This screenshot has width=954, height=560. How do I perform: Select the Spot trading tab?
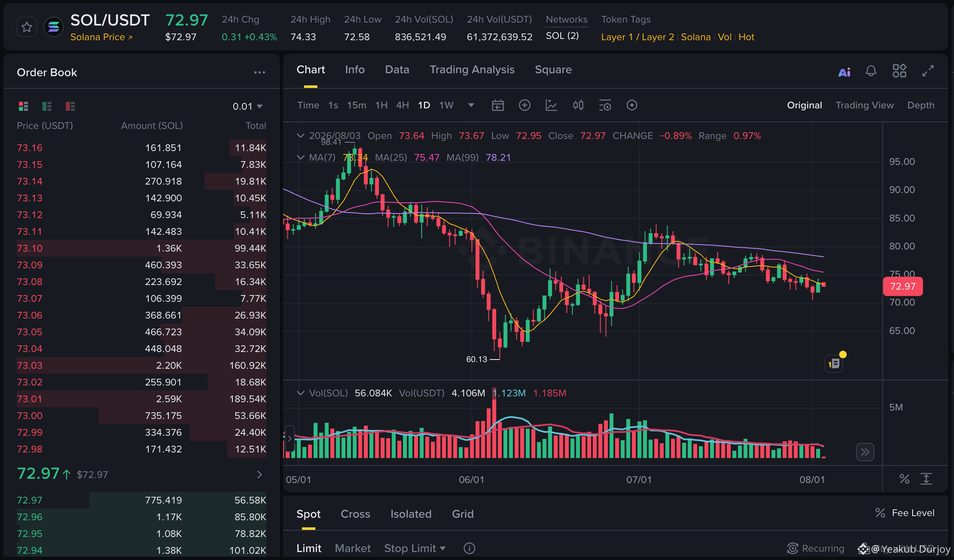(x=309, y=514)
